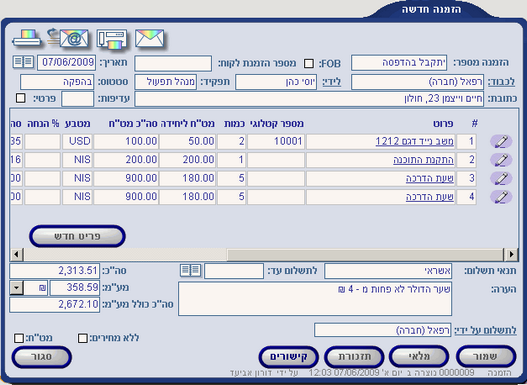Click left arrow of horizontal scrollbar
This screenshot has width=527, height=385.
click(16, 254)
